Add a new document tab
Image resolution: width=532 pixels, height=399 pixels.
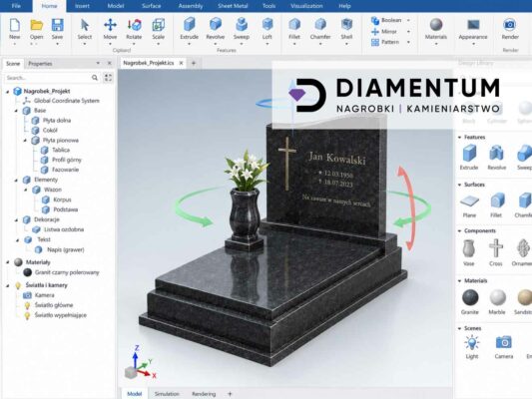(x=194, y=63)
